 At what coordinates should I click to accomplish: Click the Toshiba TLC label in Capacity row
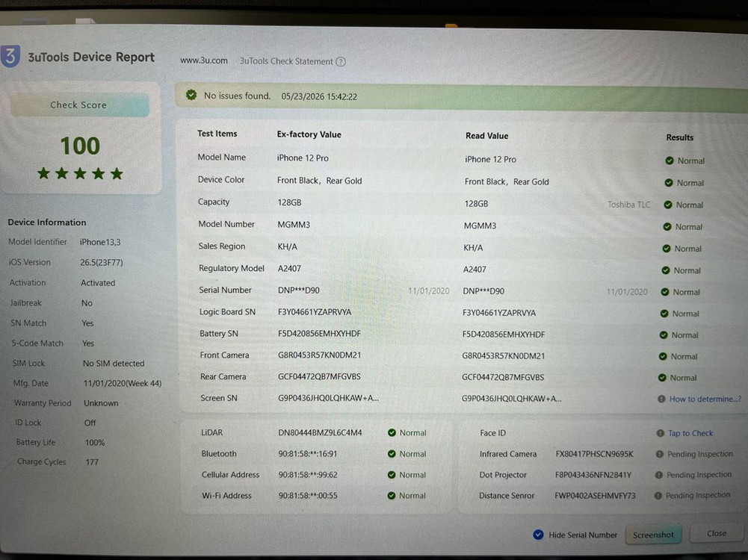628,205
